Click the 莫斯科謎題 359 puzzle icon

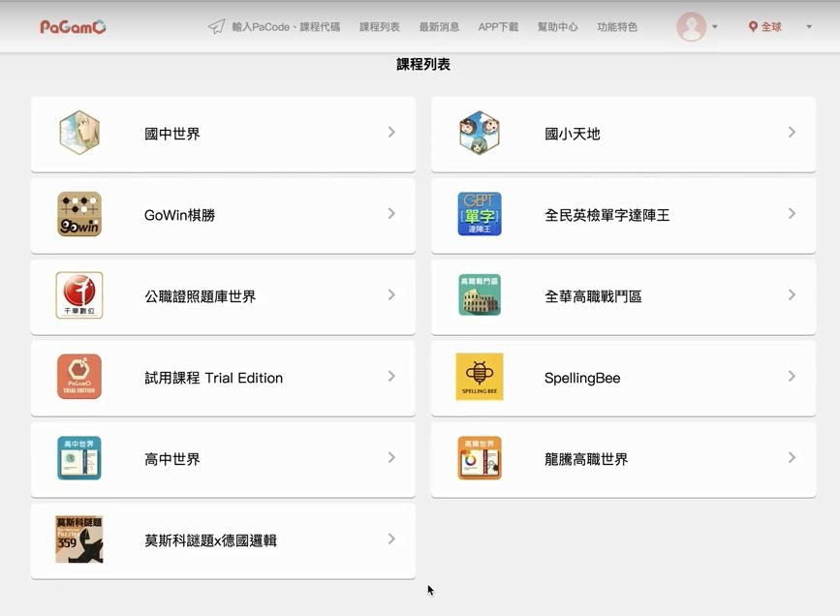pos(79,539)
